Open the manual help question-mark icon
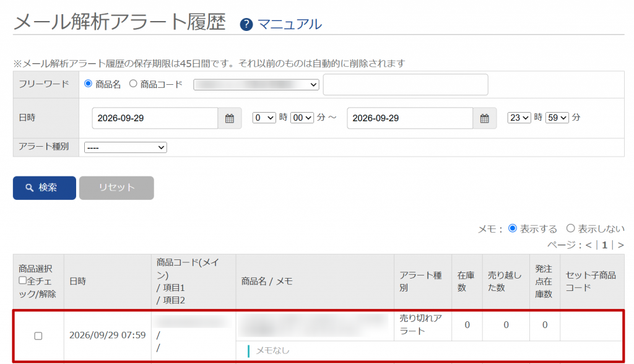 246,24
